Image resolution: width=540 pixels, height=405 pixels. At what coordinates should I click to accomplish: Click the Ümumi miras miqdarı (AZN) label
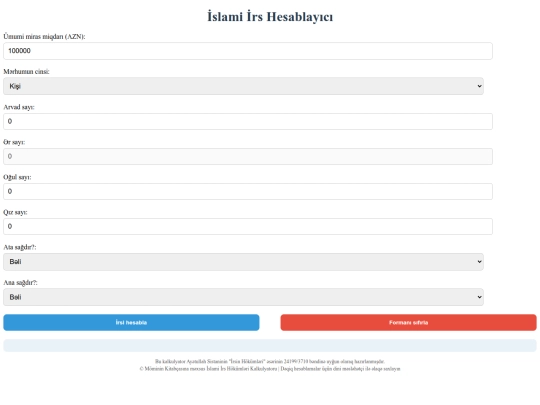pyautogui.click(x=44, y=37)
